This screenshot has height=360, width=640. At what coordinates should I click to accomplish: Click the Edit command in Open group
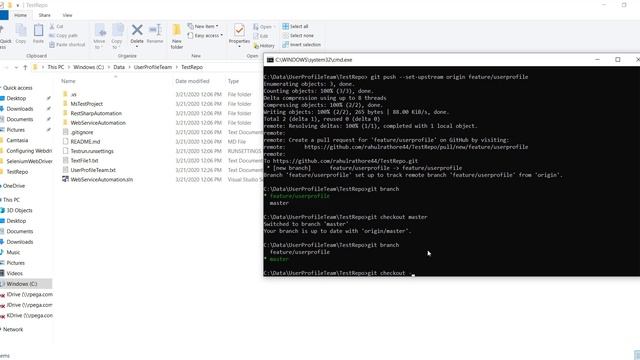261,36
